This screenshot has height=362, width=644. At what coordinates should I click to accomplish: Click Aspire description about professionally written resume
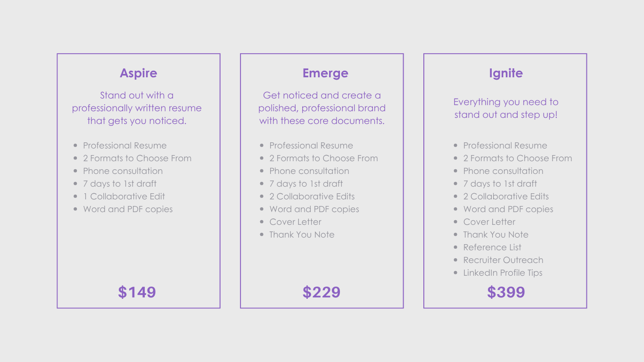137,108
